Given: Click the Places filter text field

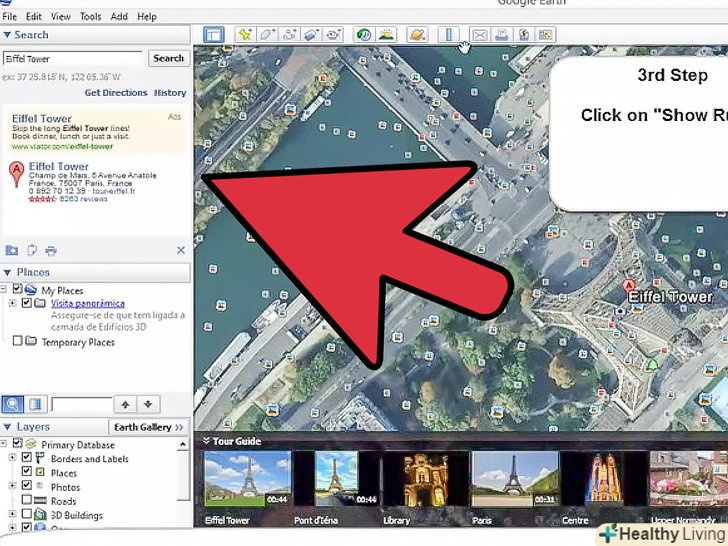Looking at the screenshot, I should click(x=82, y=404).
